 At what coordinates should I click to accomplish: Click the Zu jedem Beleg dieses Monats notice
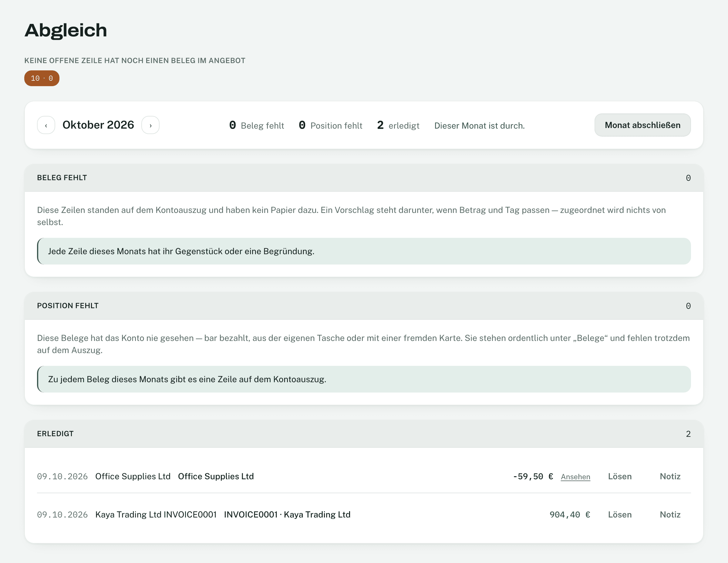[364, 379]
